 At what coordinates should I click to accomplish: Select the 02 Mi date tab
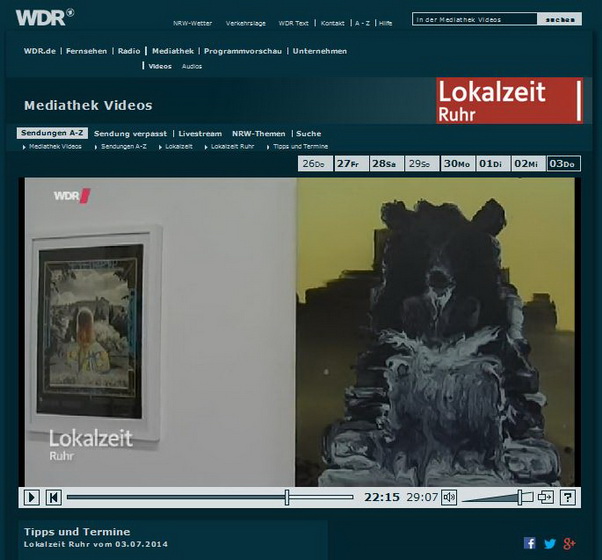pyautogui.click(x=526, y=164)
